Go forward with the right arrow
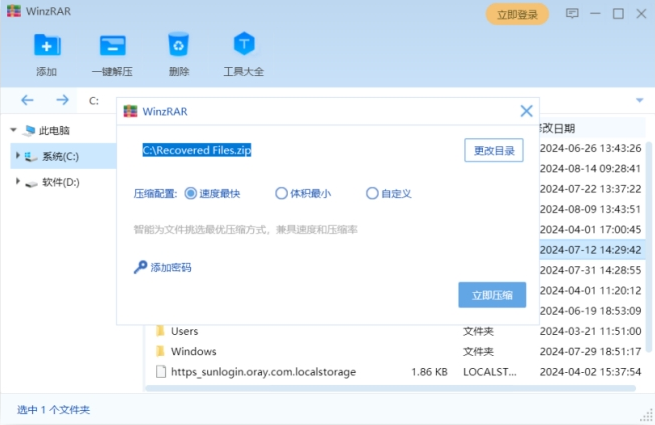 point(62,100)
